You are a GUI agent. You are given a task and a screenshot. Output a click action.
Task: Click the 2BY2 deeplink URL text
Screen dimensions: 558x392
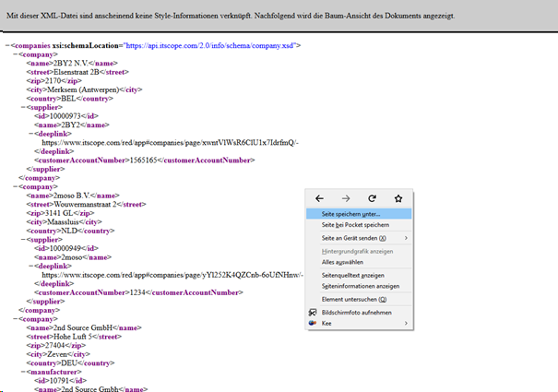click(170, 143)
